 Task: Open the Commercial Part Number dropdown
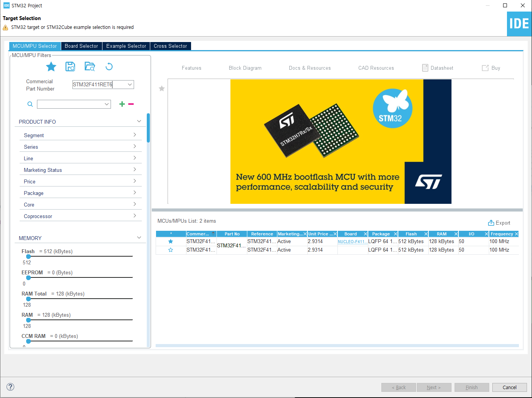(x=130, y=84)
